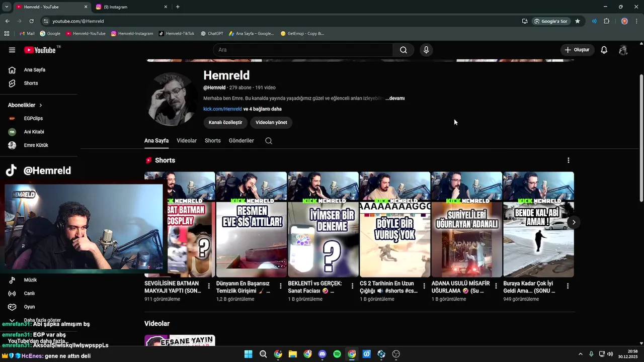The width and height of the screenshot is (644, 362).
Task: Open the Videolar section heading
Action: coord(157,324)
